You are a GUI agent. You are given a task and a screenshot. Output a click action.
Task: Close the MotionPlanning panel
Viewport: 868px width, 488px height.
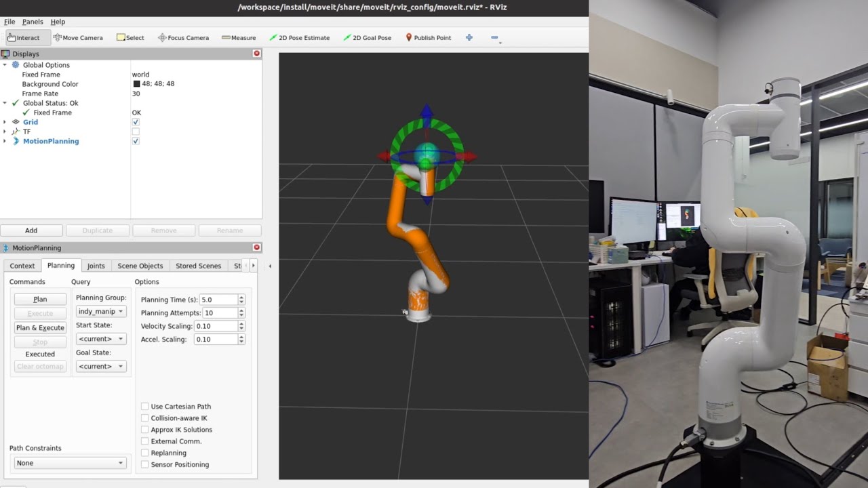pyautogui.click(x=256, y=248)
